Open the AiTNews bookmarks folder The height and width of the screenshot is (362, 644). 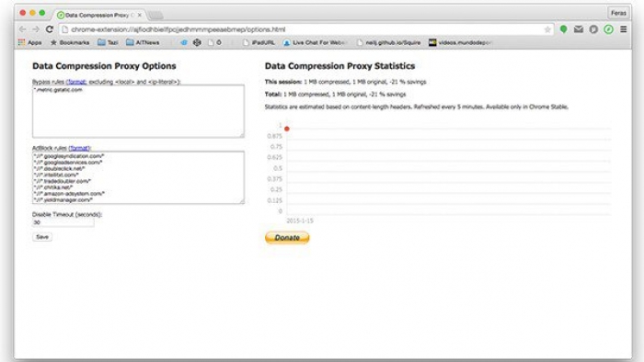click(143, 42)
